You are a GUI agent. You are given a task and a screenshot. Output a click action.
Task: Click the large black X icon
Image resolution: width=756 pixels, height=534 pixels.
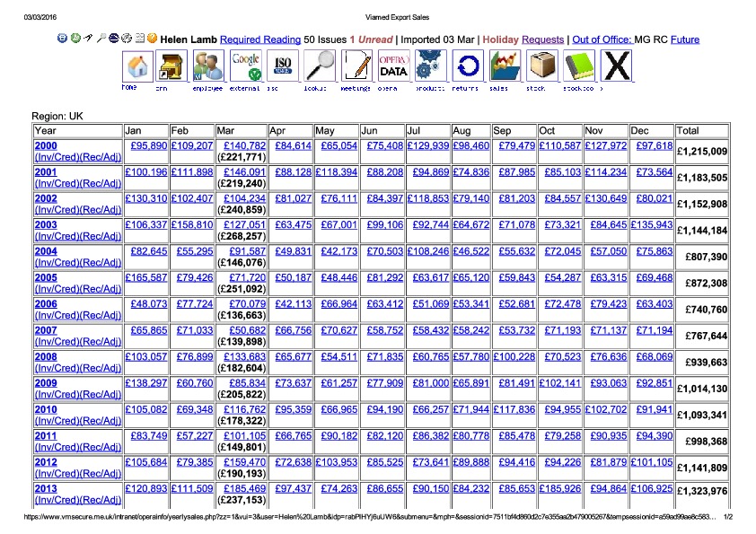615,66
